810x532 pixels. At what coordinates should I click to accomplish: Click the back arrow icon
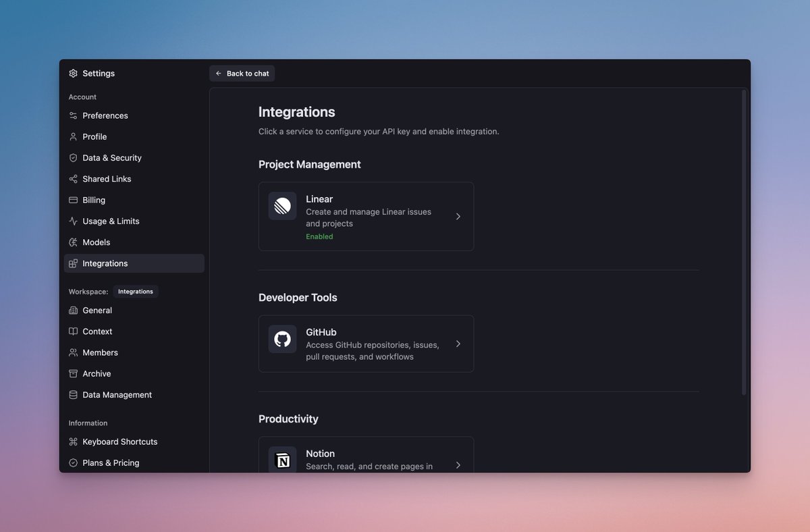click(219, 74)
